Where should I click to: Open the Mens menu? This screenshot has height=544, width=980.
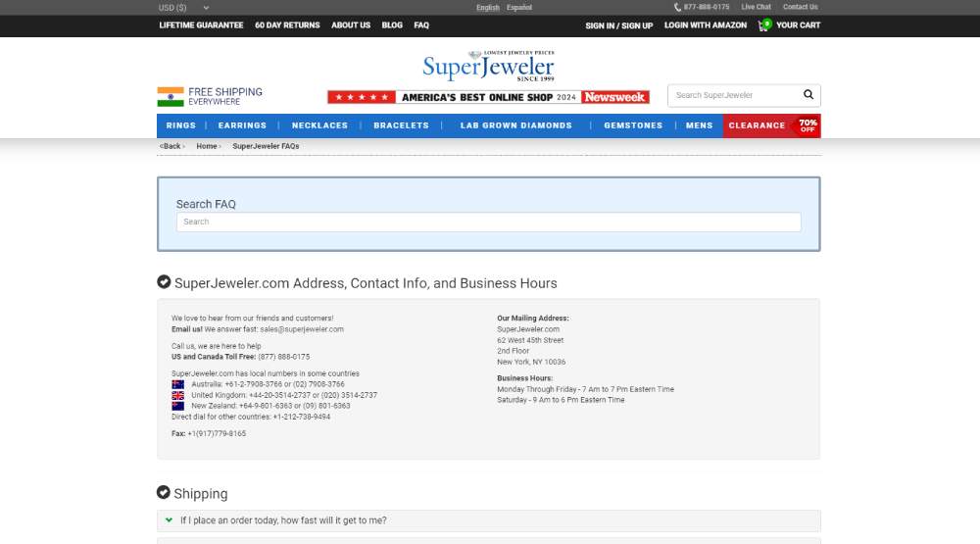(699, 125)
